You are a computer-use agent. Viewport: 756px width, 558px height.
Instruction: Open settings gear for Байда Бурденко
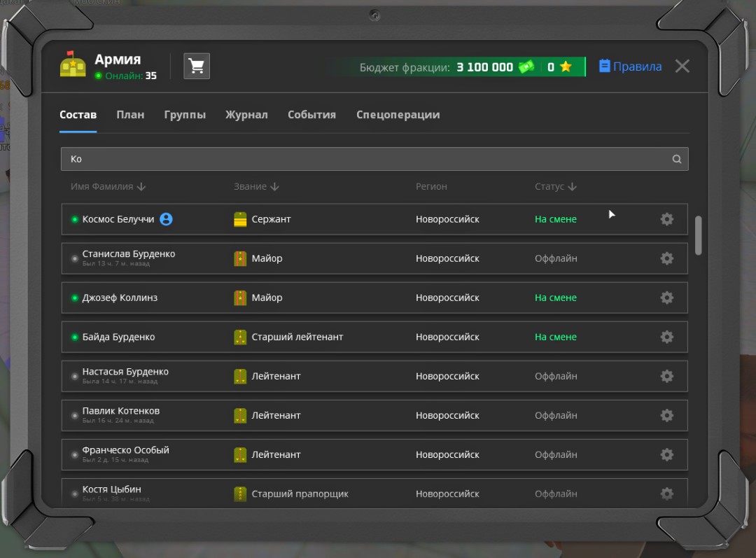666,337
